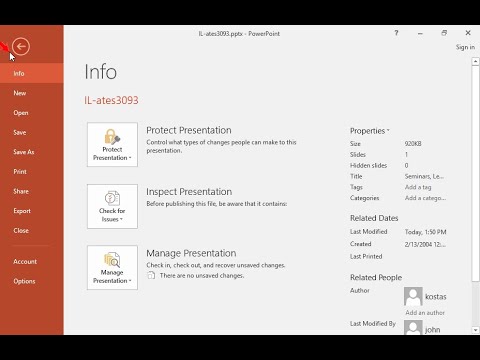The width and height of the screenshot is (480, 360).
Task: Click the Hidden slides label
Action: [368, 165]
